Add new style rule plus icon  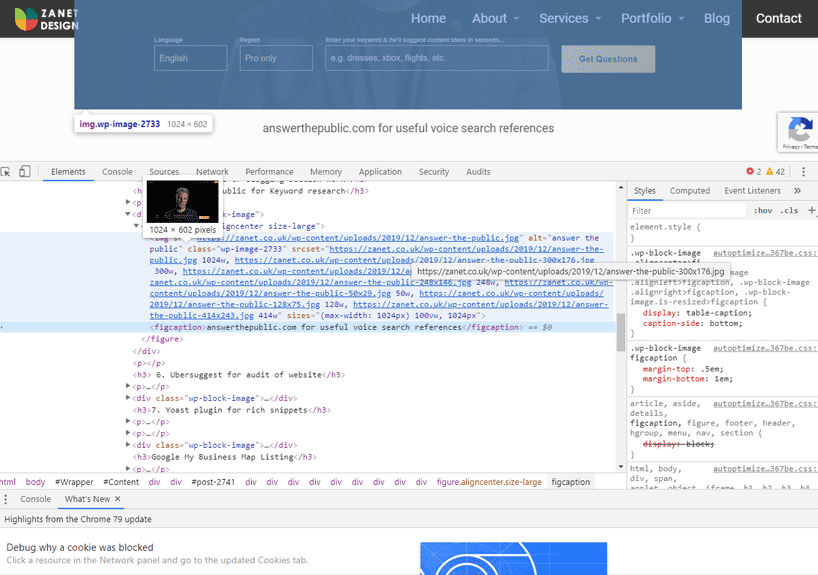pyautogui.click(x=811, y=211)
